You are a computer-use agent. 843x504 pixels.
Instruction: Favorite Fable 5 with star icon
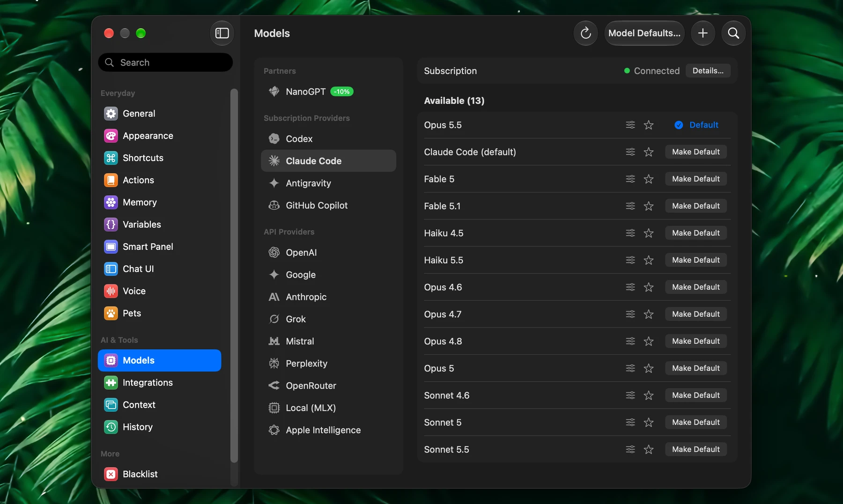[649, 179]
